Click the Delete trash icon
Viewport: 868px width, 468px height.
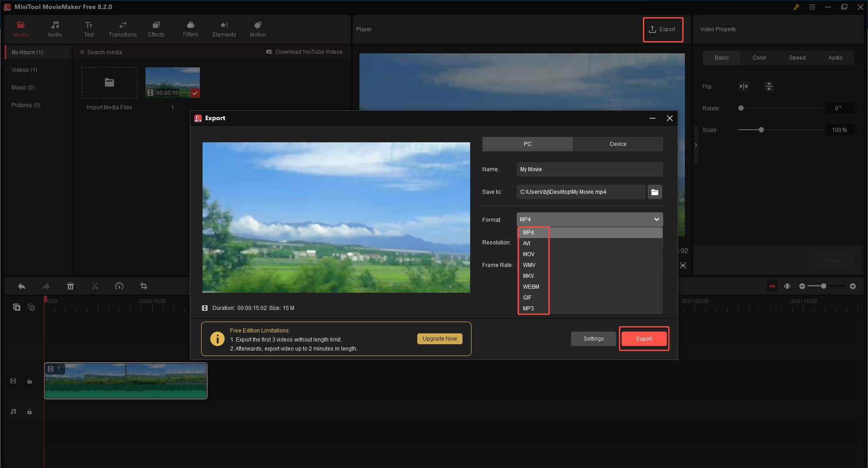coord(71,286)
